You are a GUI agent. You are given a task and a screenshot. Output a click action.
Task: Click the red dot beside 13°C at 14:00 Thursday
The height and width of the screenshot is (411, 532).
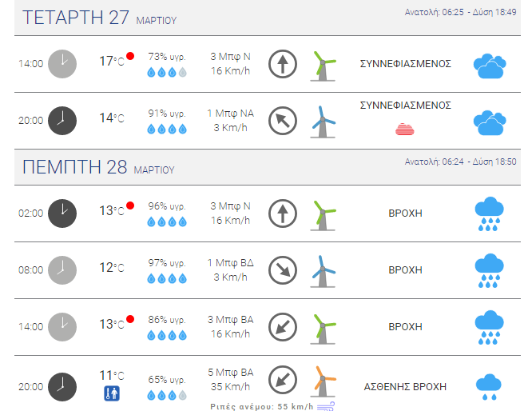point(130,319)
